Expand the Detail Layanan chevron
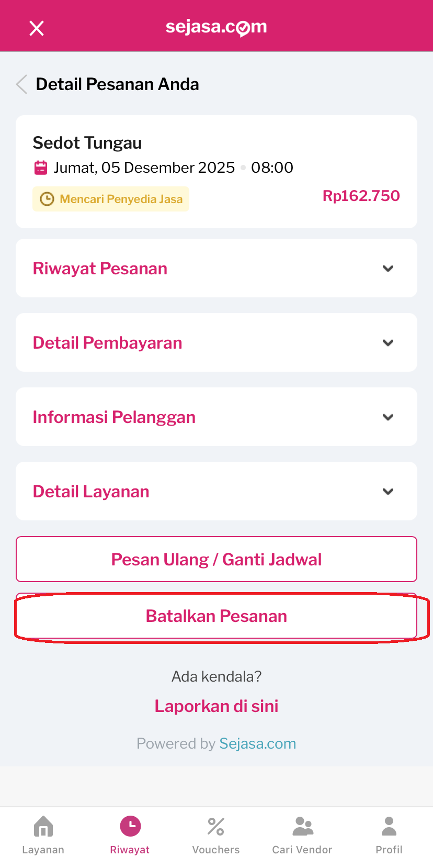The image size is (433, 868). click(x=388, y=492)
